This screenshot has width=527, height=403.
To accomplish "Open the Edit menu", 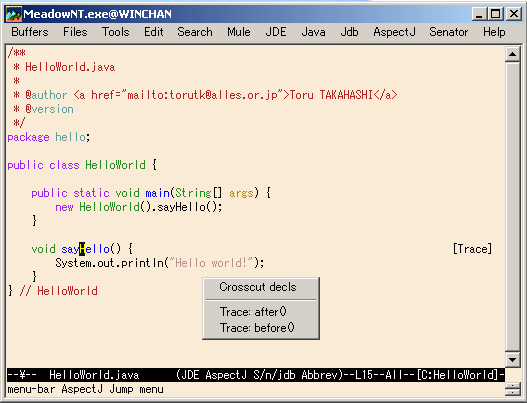I will [x=154, y=32].
